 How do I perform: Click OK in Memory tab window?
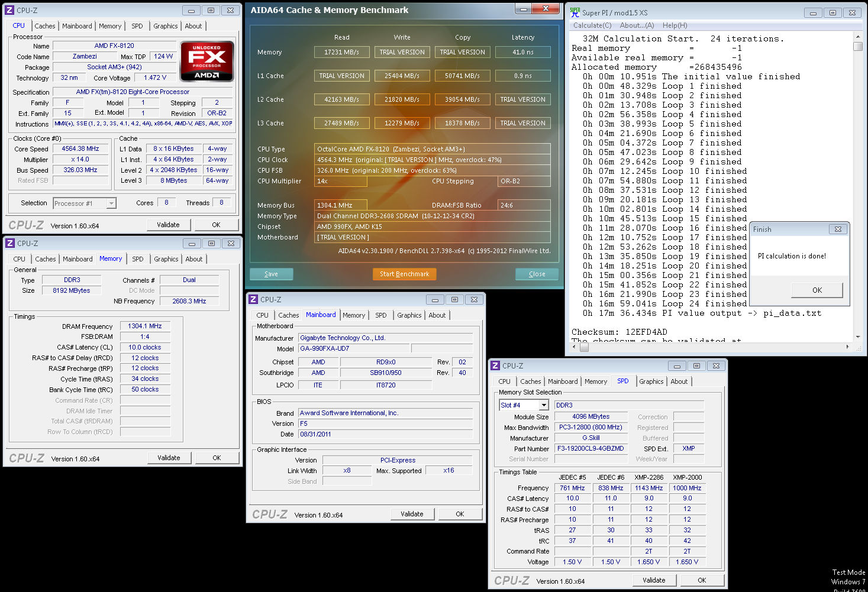point(217,458)
